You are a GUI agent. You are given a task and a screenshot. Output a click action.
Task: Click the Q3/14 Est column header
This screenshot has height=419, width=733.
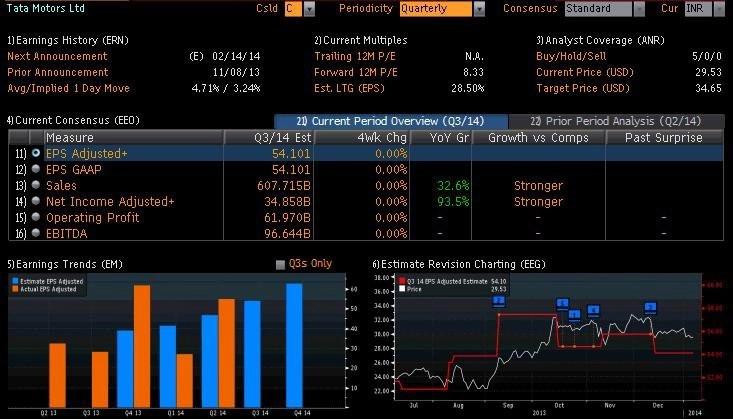(x=269, y=137)
